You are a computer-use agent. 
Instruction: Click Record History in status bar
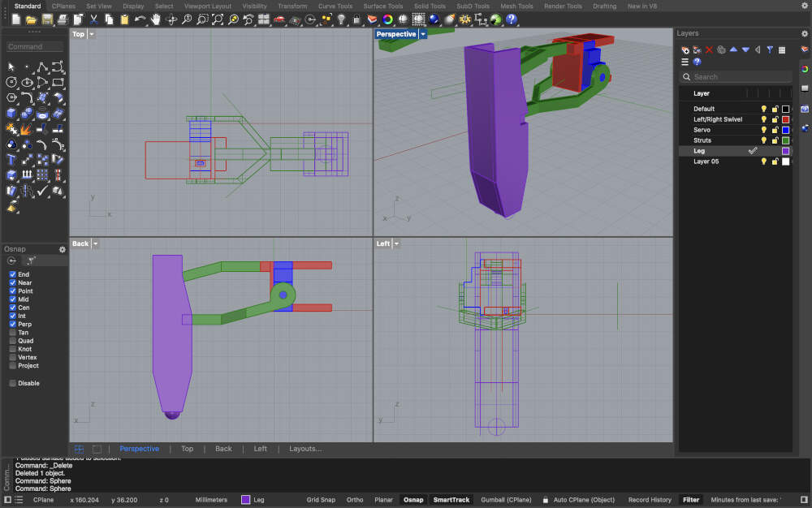tap(650, 500)
